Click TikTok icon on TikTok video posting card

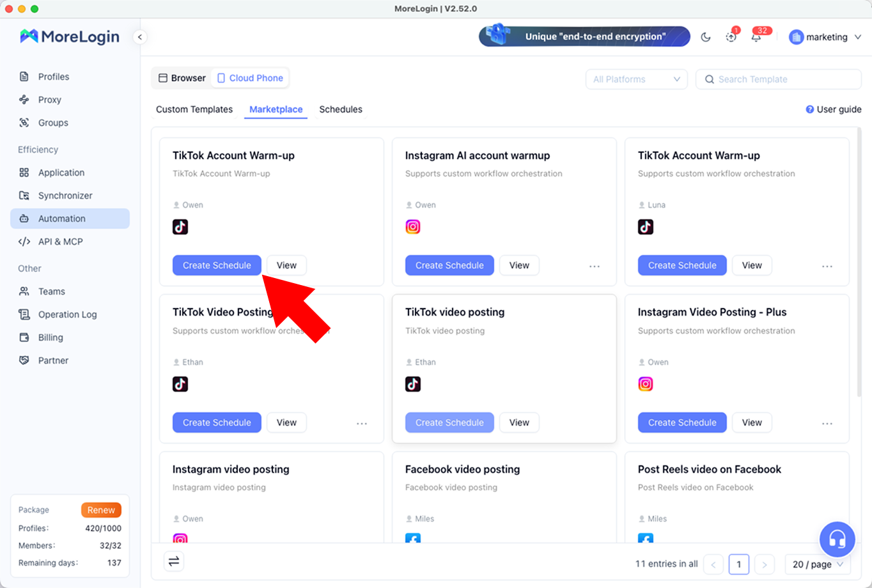click(x=413, y=384)
